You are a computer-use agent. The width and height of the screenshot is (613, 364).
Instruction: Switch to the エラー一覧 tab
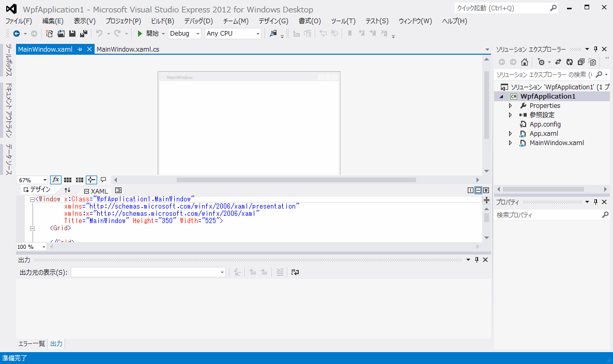[x=32, y=344]
